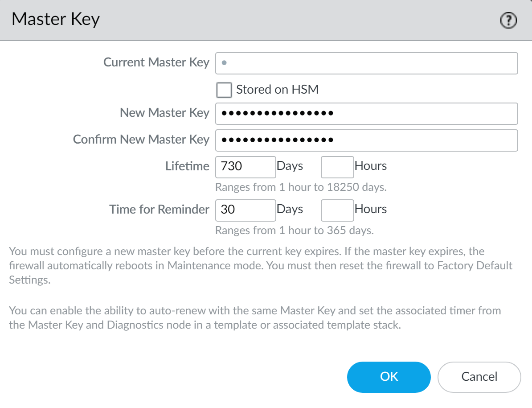Enable the Stored on HSM checkbox

click(x=224, y=90)
